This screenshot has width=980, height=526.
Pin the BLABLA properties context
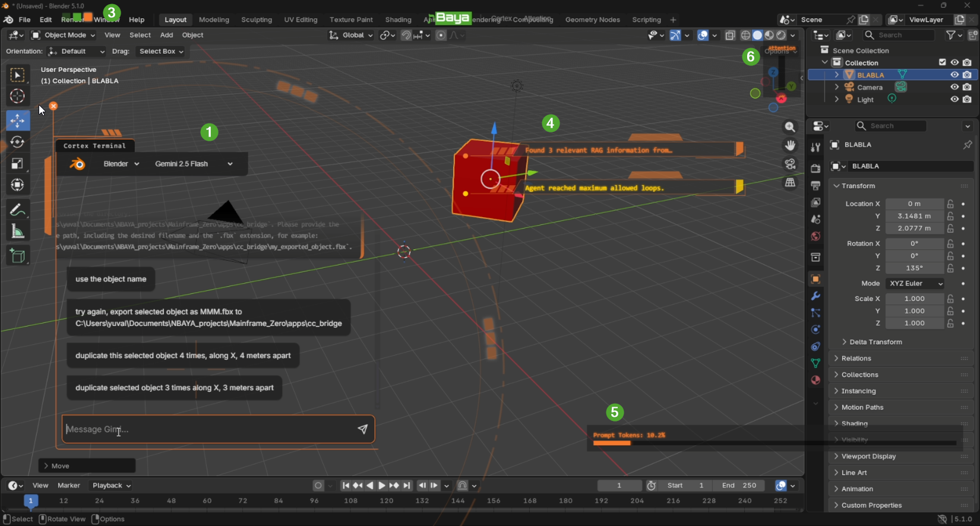click(x=968, y=145)
